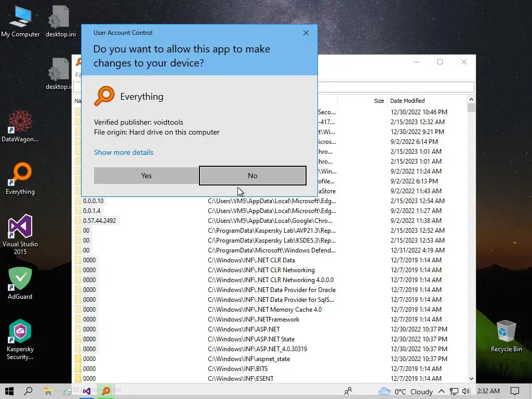Select the top desktop.ini file icon

60,21
